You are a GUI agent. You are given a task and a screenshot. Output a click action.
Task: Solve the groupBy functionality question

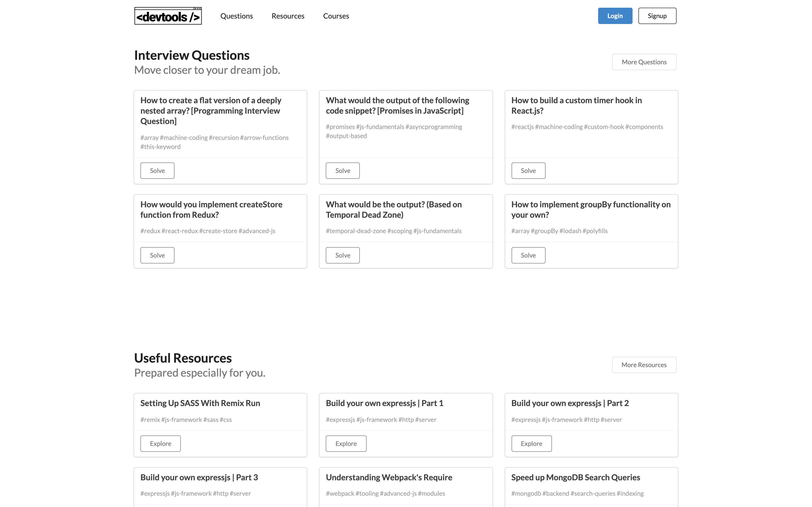click(x=528, y=255)
